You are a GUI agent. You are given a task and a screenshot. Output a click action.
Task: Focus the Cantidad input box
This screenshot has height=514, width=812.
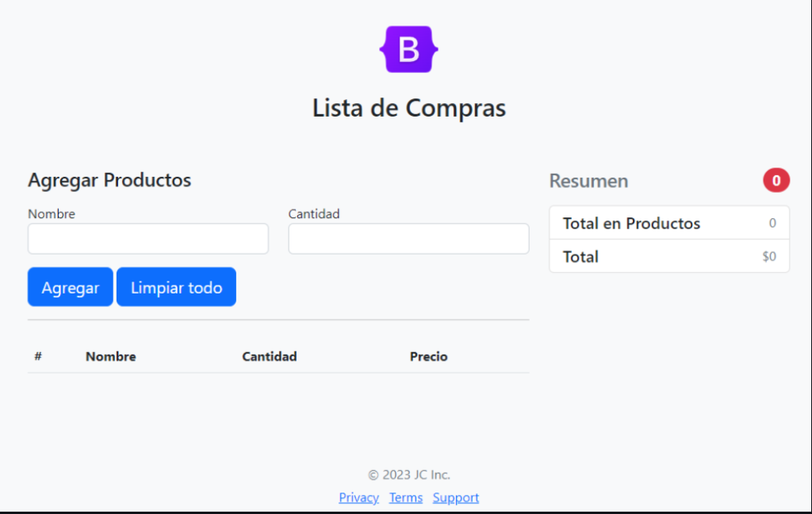click(x=408, y=239)
